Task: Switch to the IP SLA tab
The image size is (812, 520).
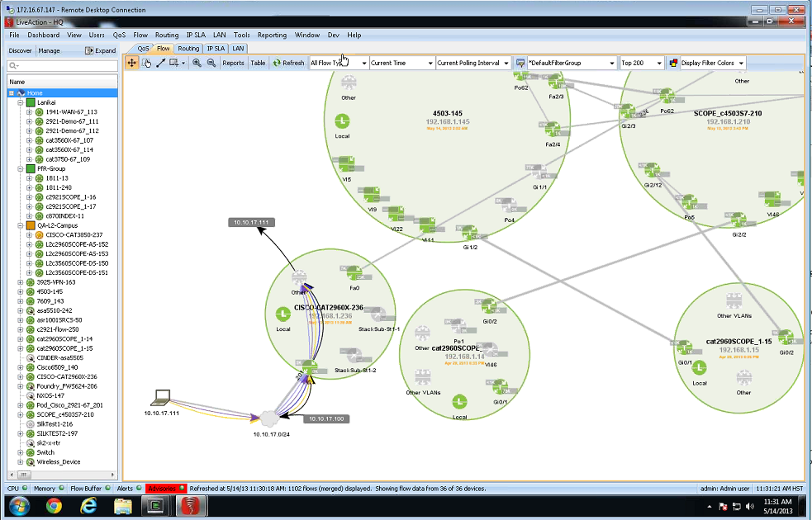Action: (x=216, y=49)
